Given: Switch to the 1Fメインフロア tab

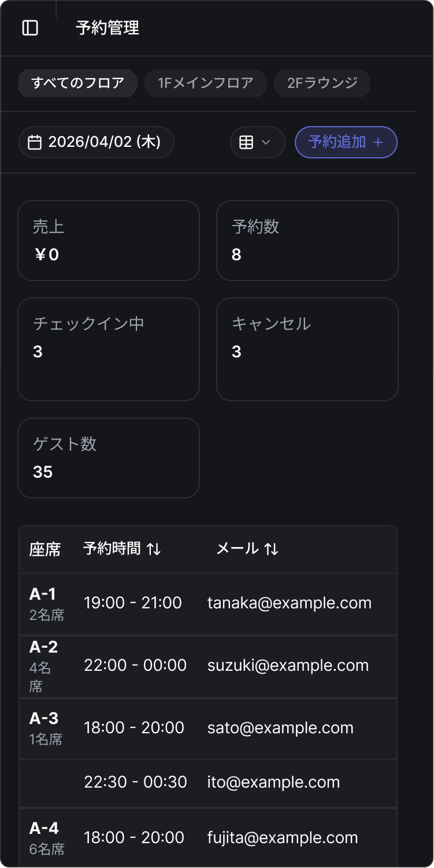Looking at the screenshot, I should tap(206, 83).
